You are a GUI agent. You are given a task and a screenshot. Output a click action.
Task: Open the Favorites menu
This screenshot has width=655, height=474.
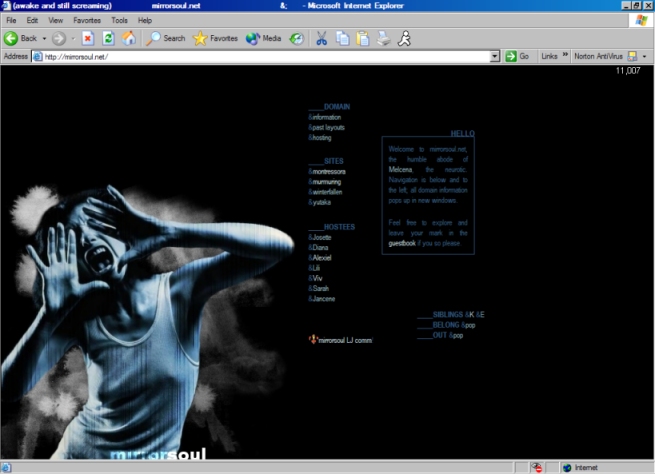[86, 20]
